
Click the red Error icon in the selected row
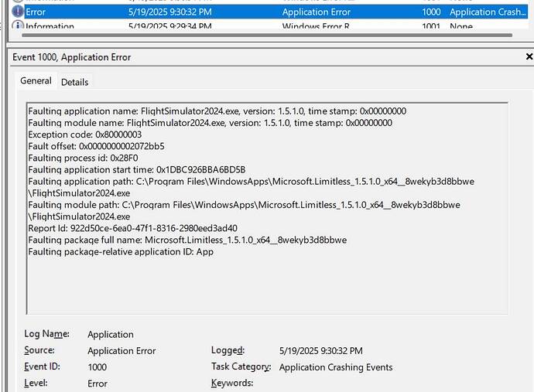pos(17,12)
